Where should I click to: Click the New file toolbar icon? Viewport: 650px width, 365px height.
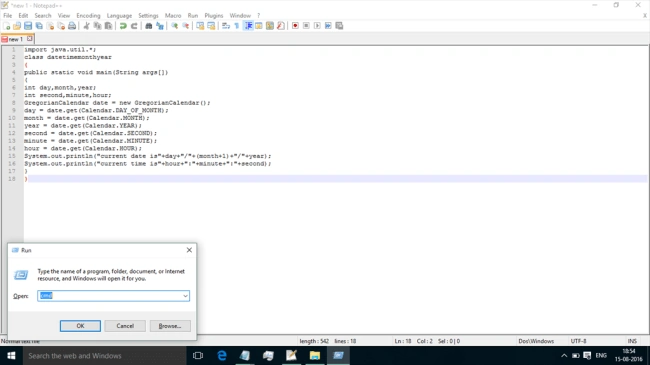point(7,26)
